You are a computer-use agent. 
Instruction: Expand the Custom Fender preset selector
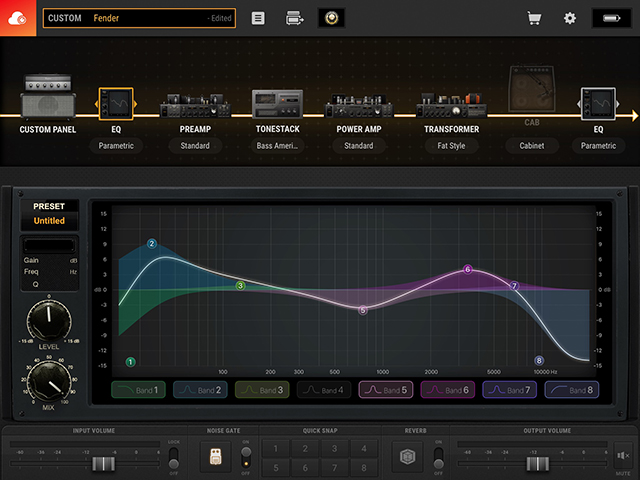(139, 18)
